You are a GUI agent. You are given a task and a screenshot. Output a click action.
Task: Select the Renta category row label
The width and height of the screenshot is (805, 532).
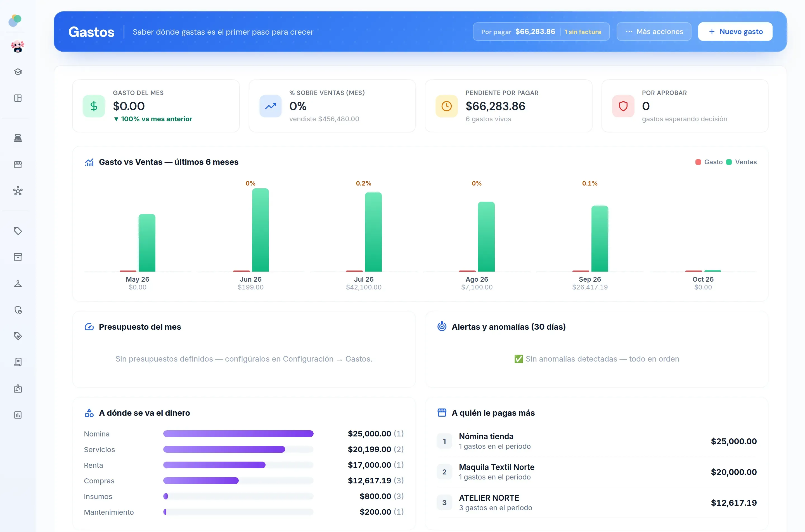[93, 465]
